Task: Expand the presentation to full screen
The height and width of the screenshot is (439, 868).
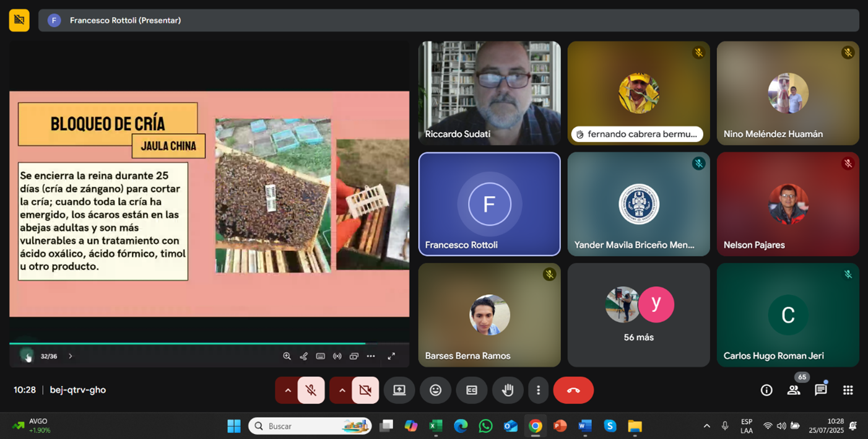Action: point(391,356)
